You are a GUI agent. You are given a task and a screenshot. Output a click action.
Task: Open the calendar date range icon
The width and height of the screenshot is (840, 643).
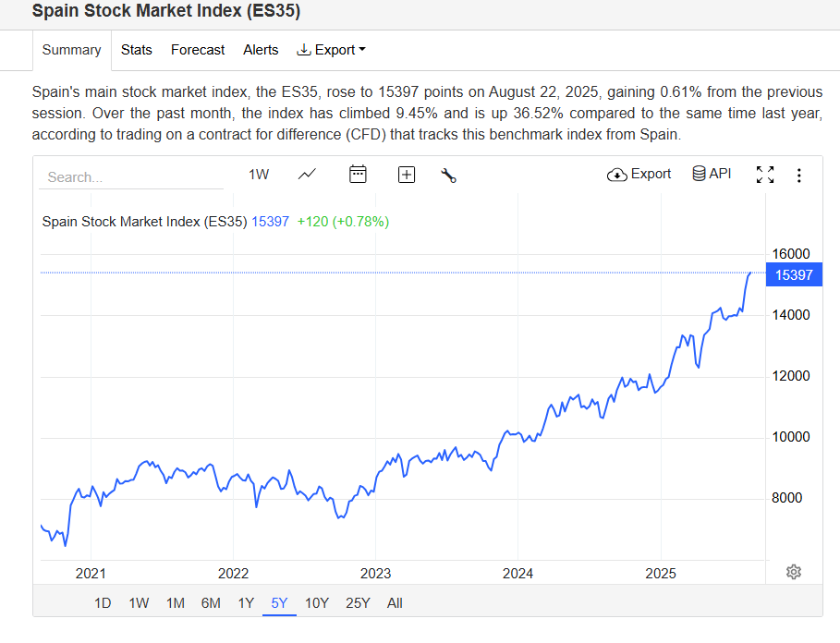[x=359, y=174]
